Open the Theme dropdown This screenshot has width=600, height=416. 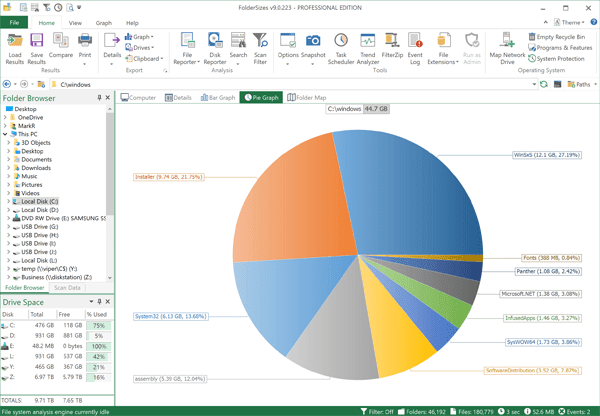[x=569, y=22]
